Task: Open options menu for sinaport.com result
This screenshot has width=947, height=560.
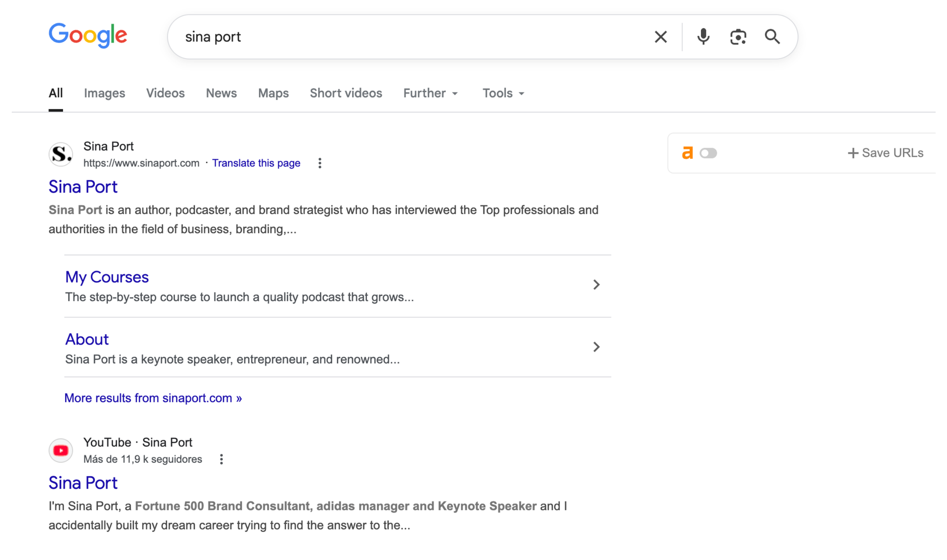Action: pos(320,163)
